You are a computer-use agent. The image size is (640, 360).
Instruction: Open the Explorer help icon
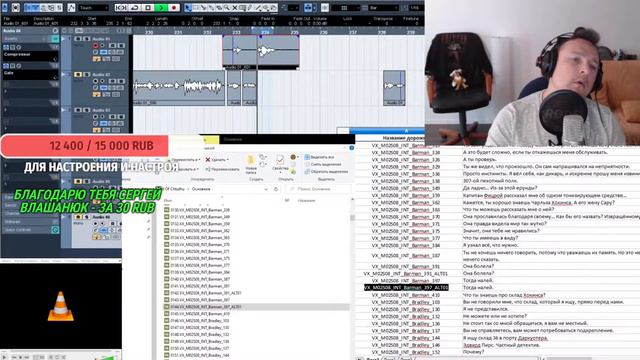351,148
